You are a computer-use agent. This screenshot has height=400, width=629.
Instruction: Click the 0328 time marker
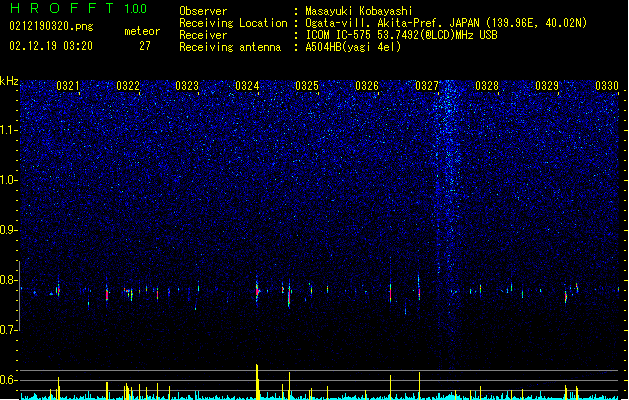tap(487, 86)
